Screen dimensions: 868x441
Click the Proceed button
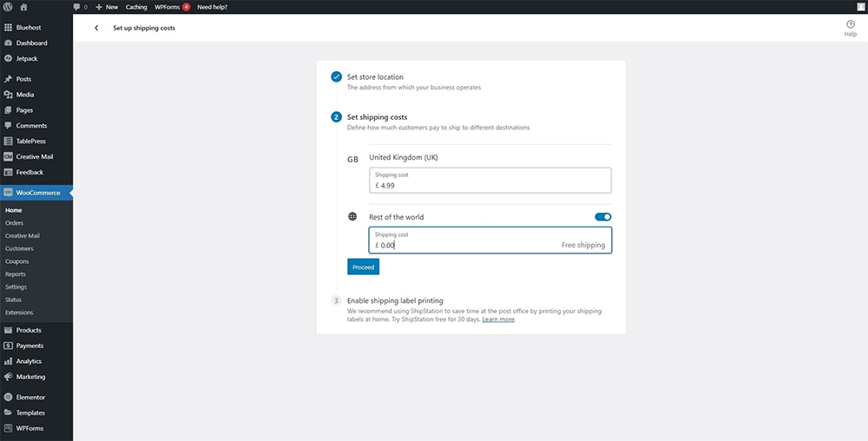[x=363, y=267]
